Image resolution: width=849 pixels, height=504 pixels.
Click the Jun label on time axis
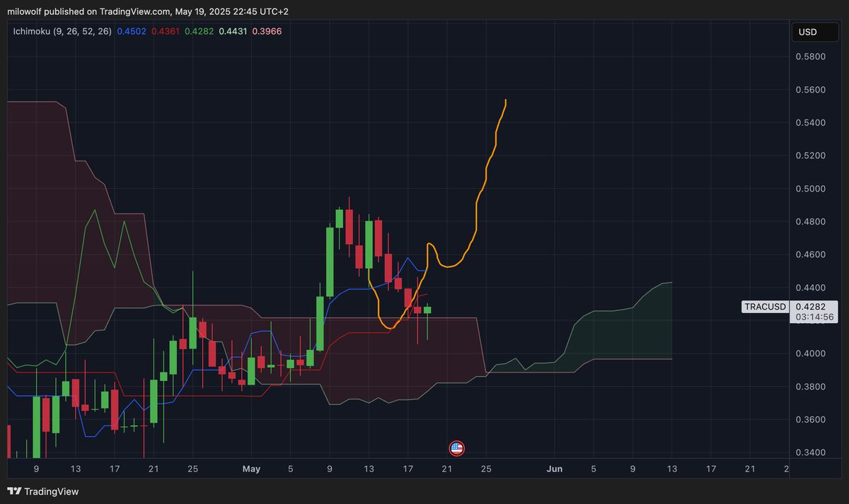[x=555, y=469]
